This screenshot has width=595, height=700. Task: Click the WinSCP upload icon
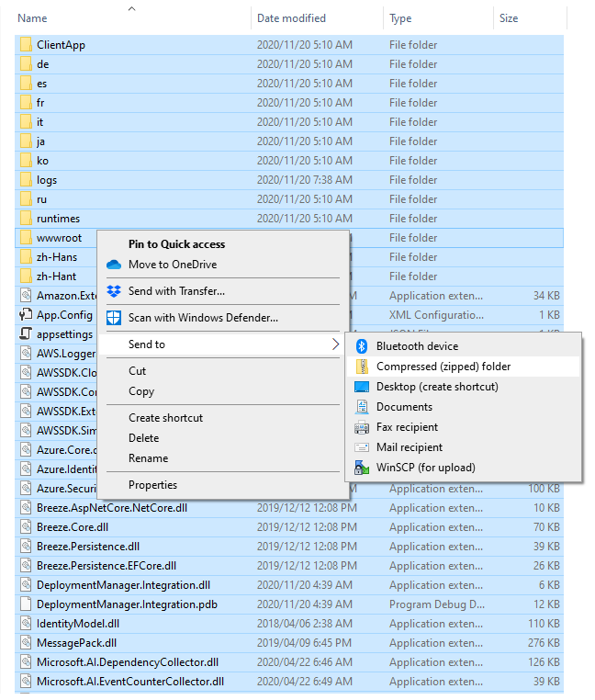(362, 468)
